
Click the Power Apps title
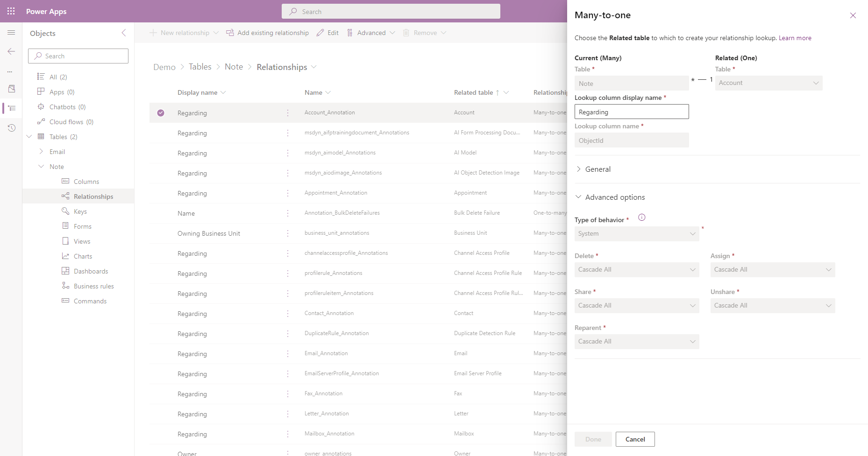46,11
